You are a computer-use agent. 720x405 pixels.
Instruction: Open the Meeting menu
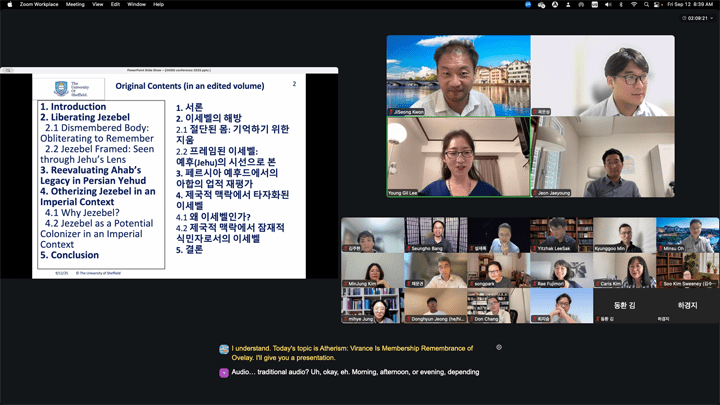pos(75,4)
